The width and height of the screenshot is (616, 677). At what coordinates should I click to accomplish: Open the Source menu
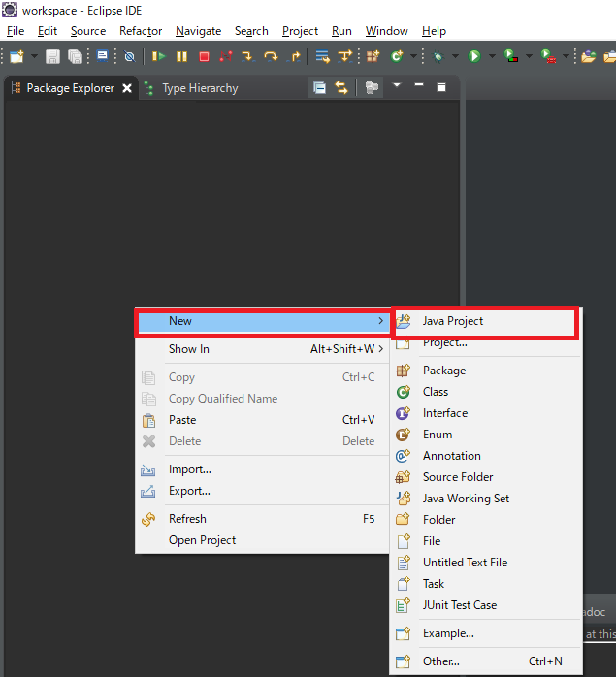88,31
